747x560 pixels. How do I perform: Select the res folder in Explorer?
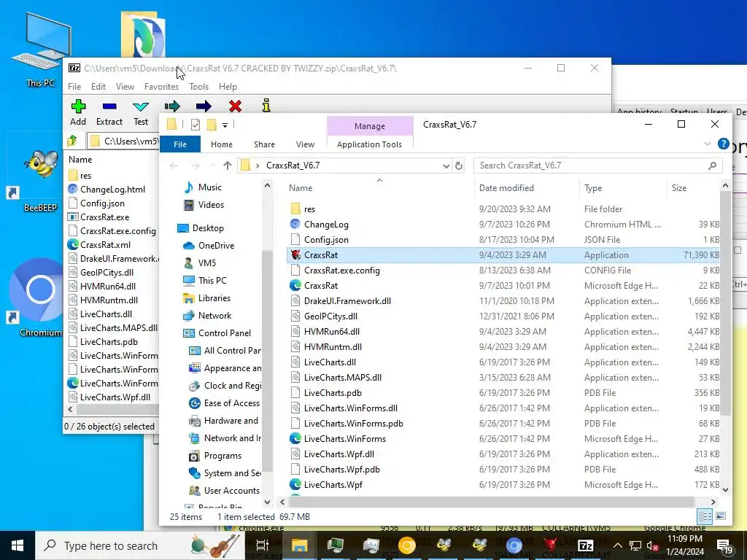(x=309, y=209)
